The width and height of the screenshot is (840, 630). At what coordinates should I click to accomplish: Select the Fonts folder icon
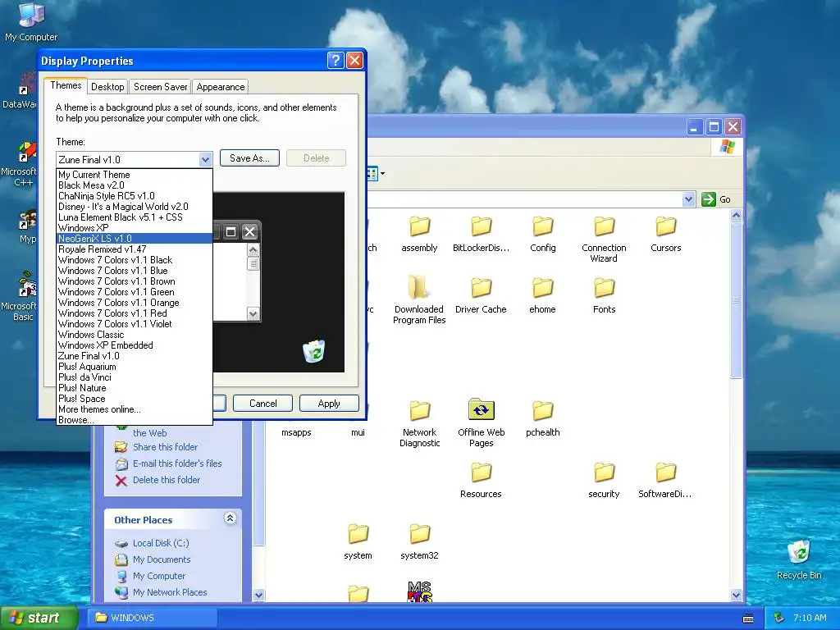tap(605, 295)
